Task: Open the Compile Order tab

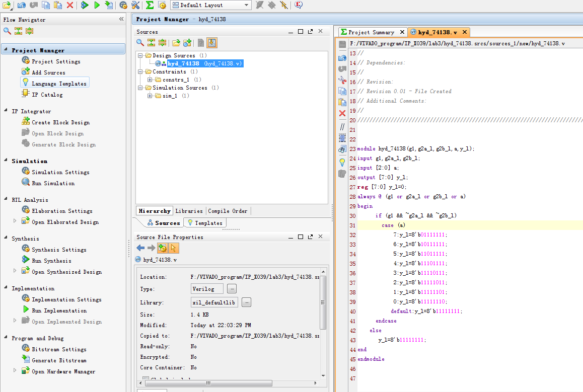Action: (228, 211)
